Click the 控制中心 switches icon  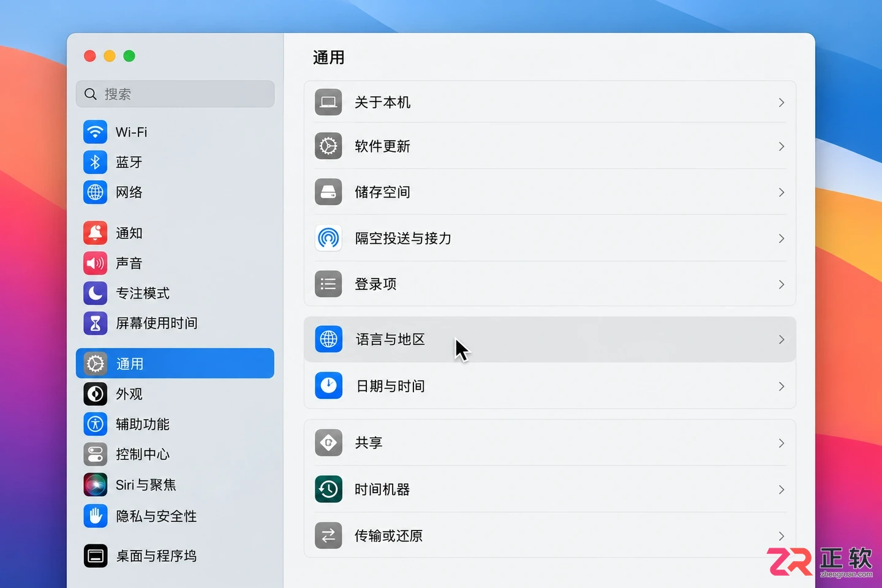95,454
